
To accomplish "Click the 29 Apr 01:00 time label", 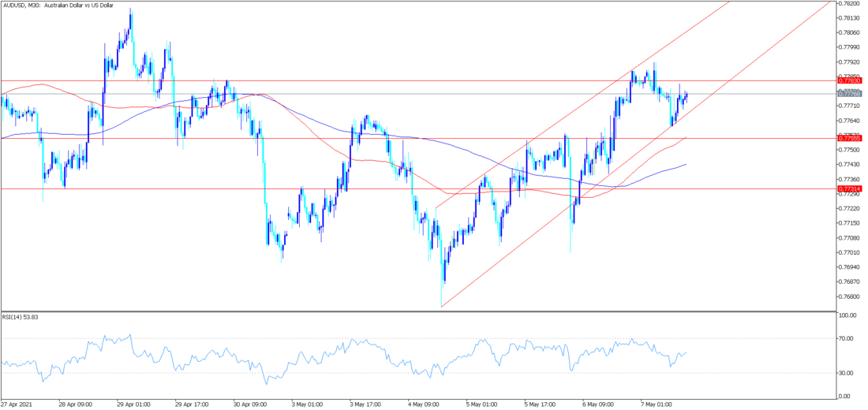I will tap(133, 404).
